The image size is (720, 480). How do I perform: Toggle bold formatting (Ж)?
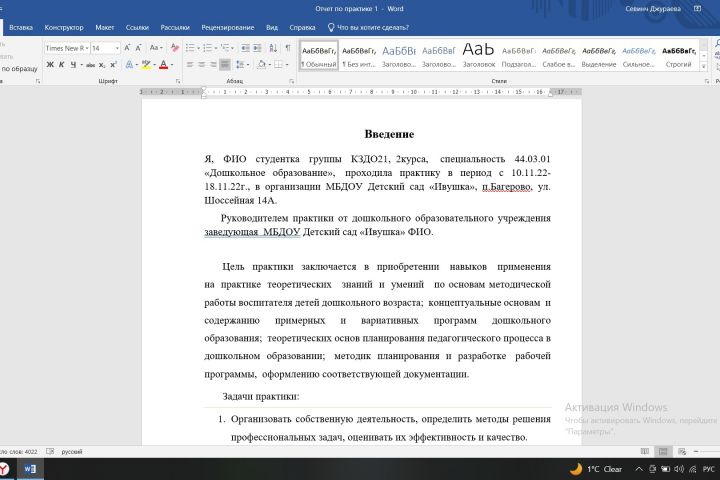coord(50,65)
